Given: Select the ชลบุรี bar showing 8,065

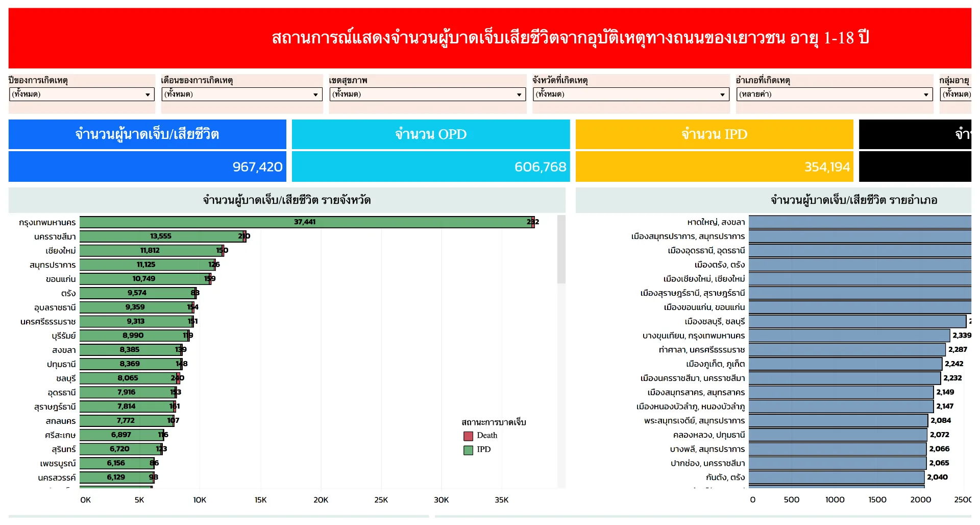Looking at the screenshot, I should click(x=128, y=378).
